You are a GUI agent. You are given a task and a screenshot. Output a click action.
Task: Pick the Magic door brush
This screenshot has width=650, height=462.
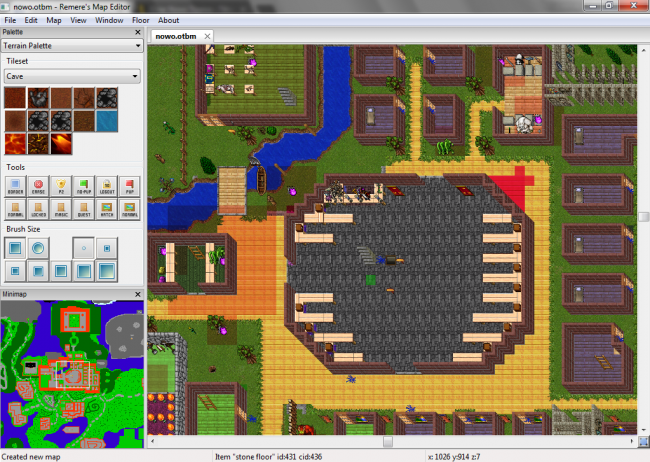pos(61,209)
